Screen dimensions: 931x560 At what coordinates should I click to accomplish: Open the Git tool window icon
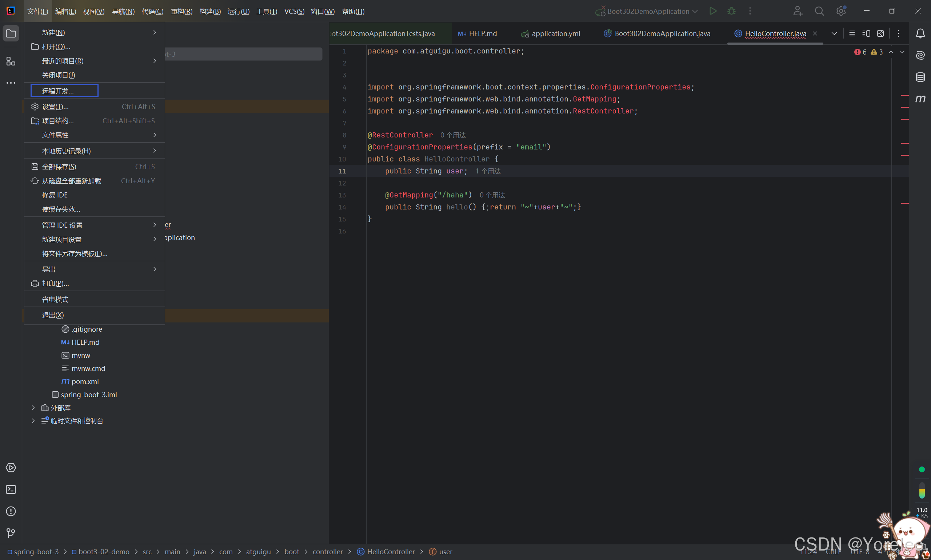11,533
